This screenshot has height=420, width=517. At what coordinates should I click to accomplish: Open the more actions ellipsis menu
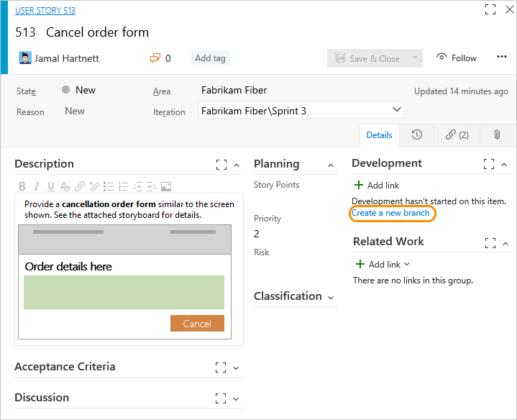tap(502, 58)
